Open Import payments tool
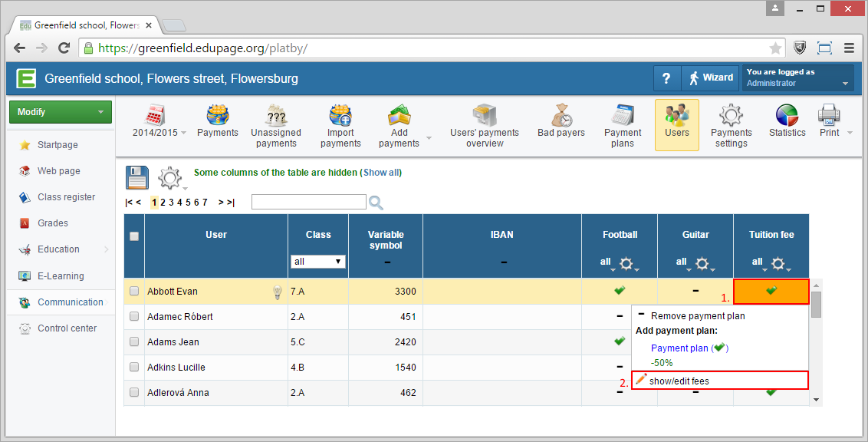The width and height of the screenshot is (868, 442). [340, 127]
